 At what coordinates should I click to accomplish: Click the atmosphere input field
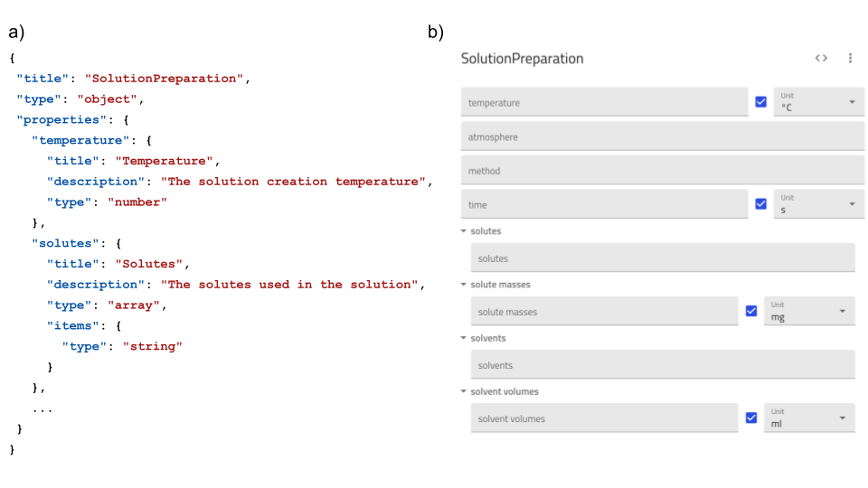(662, 136)
